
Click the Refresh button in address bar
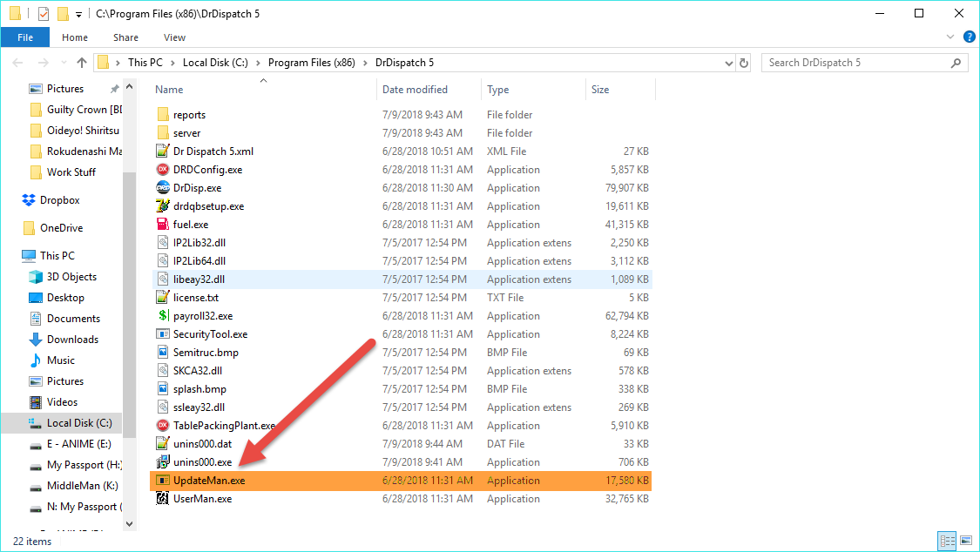pos(744,63)
